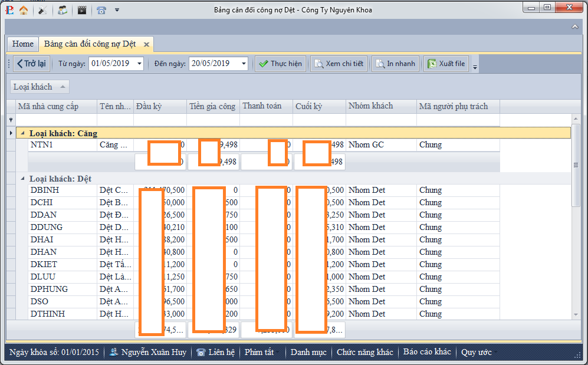Open the Từ ngày date dropdown
The image size is (588, 365).
tap(140, 64)
